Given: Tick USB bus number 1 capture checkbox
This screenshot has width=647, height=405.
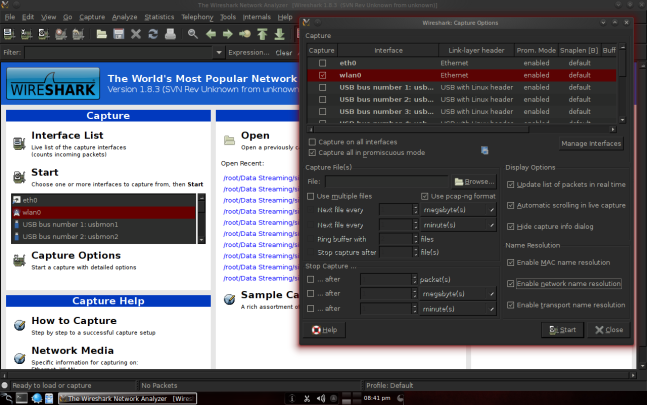Looking at the screenshot, I should pyautogui.click(x=322, y=87).
